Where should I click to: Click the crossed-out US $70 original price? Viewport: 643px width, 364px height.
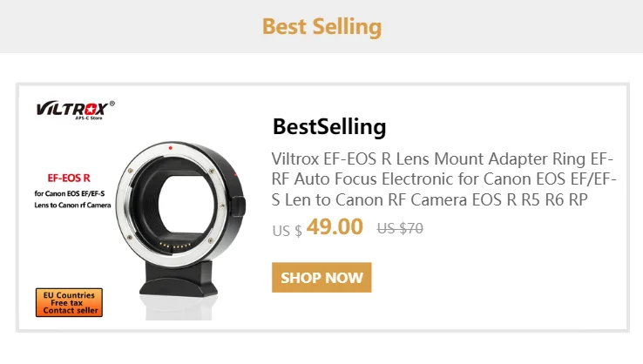tap(399, 229)
